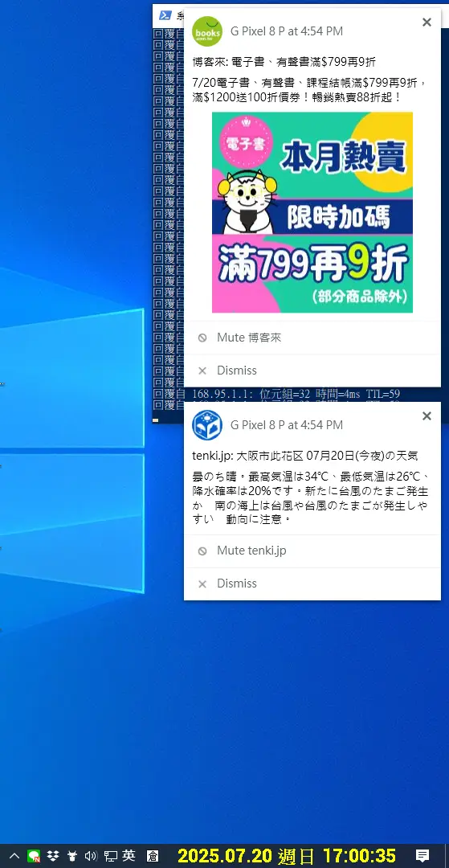Switch the 英 input language indicator
The height and width of the screenshot is (868, 449).
(129, 856)
